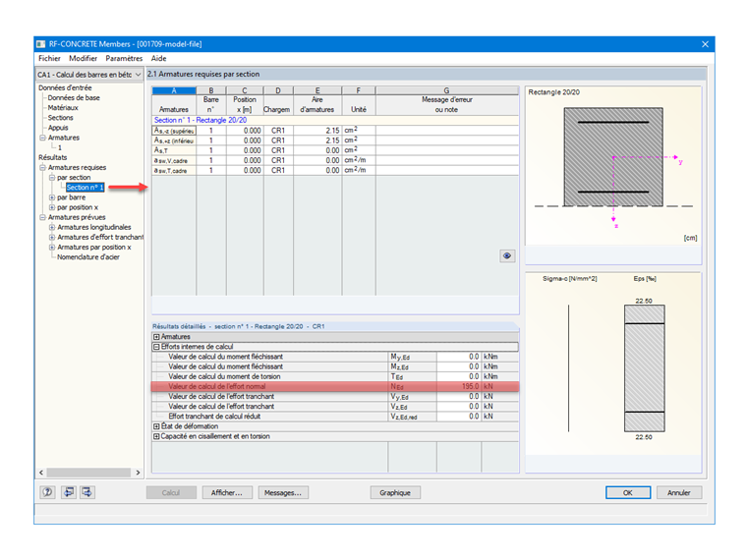The image size is (747, 560).
Task: Go to previous table icon button
Action: point(69,492)
